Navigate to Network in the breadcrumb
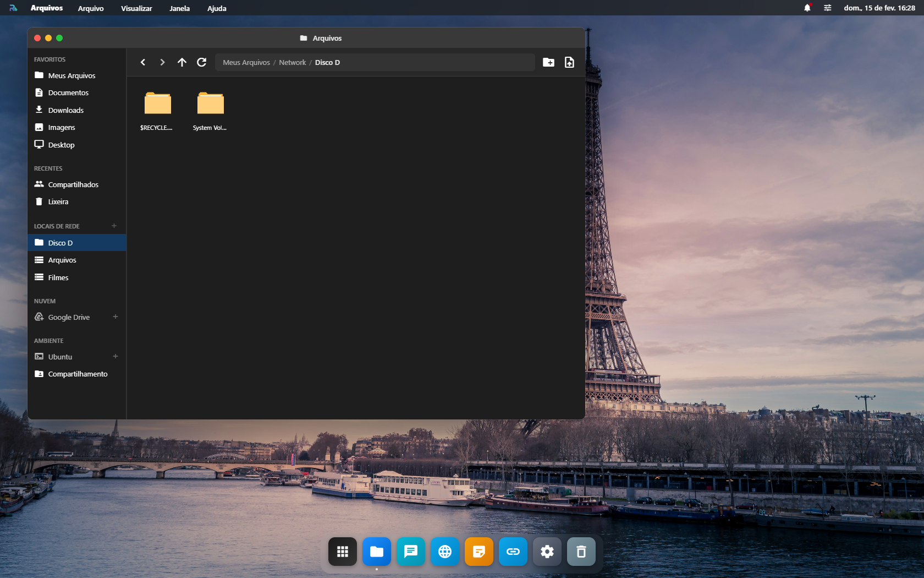This screenshot has height=578, width=924. pos(292,62)
